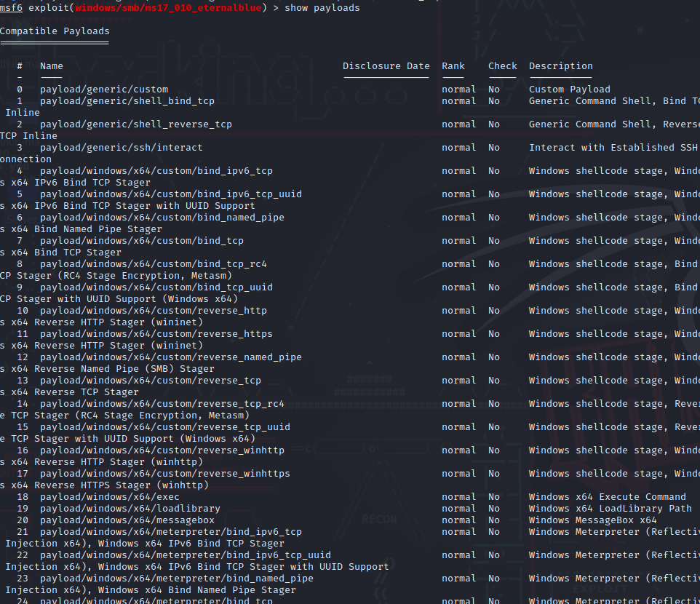Click the 'show payloads' command text

point(322,7)
